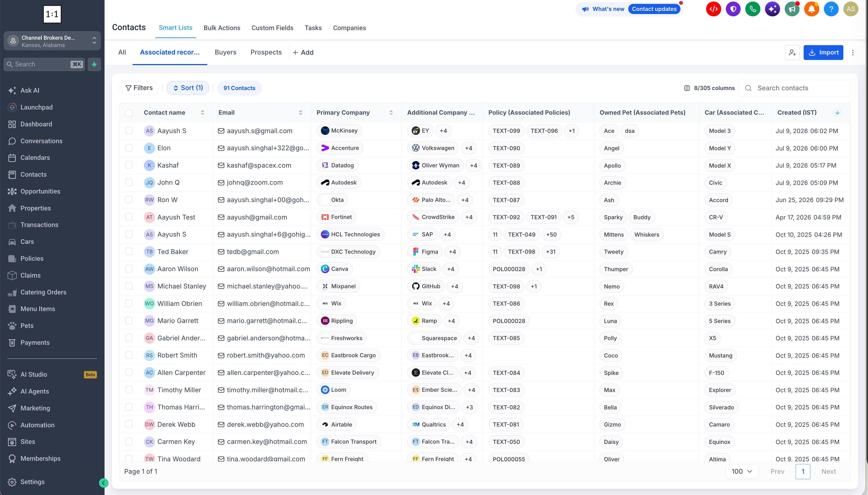Open the three-dot more options menu
Viewport: 868px width, 495px height.
click(x=853, y=52)
